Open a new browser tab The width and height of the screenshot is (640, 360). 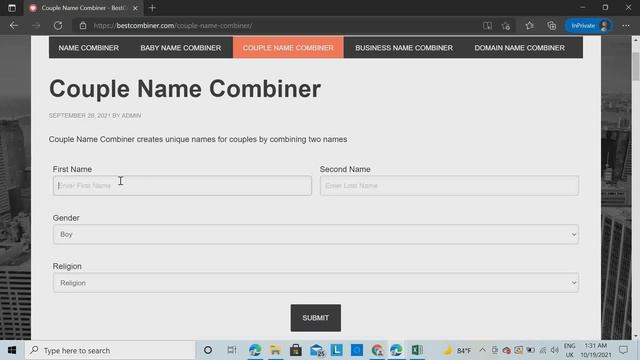pos(152,8)
